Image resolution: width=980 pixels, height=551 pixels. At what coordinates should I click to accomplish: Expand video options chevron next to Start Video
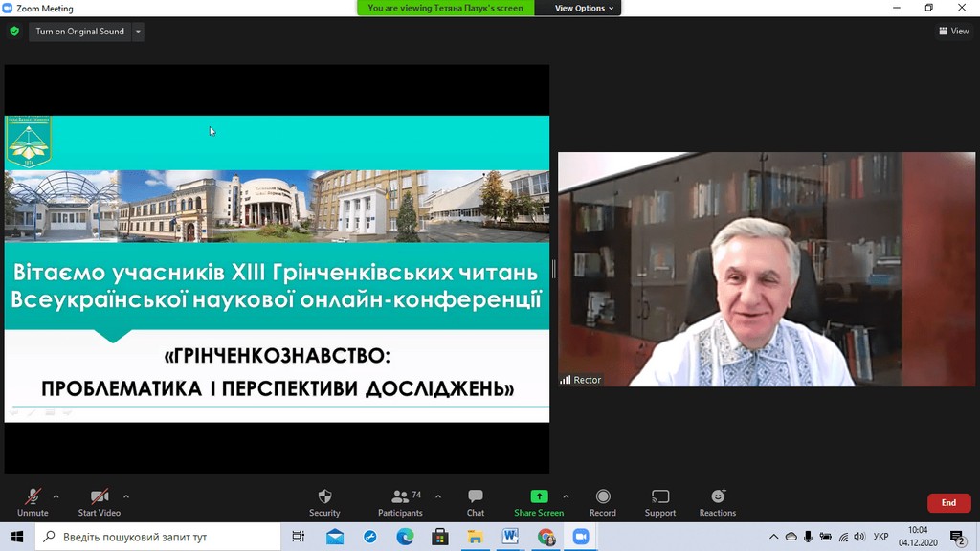pos(125,494)
